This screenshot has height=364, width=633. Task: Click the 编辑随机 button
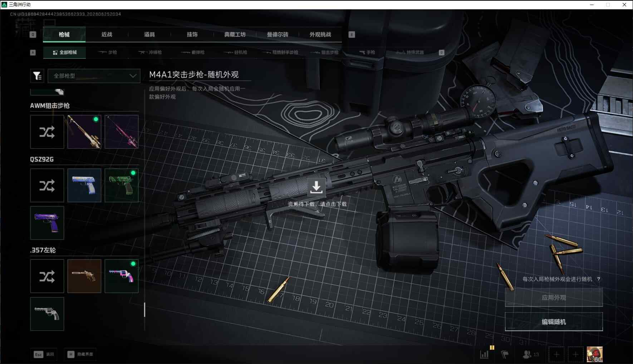point(554,322)
